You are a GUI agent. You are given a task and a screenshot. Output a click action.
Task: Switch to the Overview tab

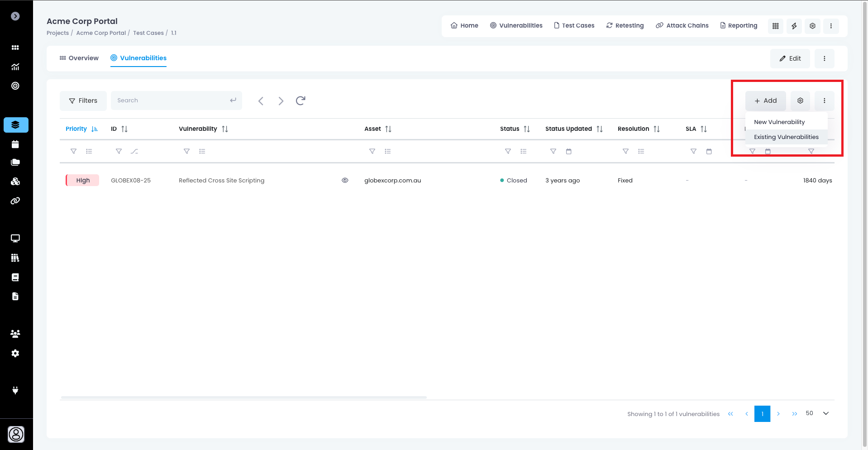[79, 58]
